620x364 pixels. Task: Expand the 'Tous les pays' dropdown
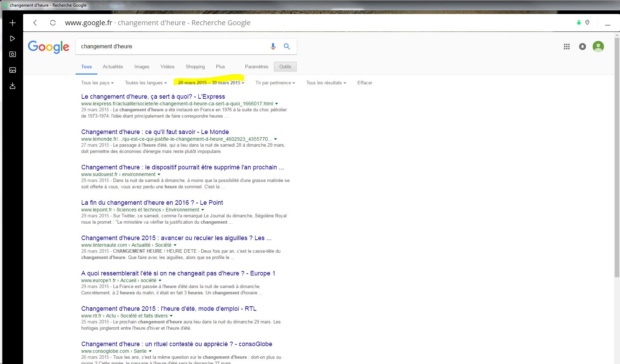point(97,83)
